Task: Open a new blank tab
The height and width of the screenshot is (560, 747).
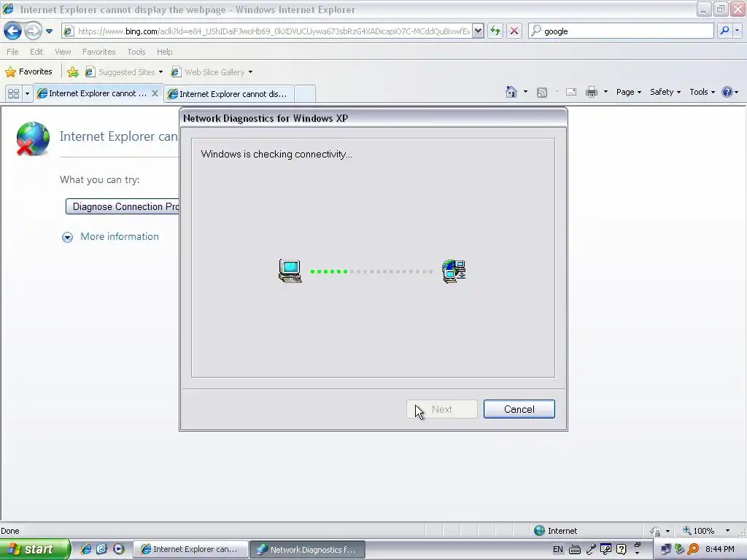Action: (305, 94)
